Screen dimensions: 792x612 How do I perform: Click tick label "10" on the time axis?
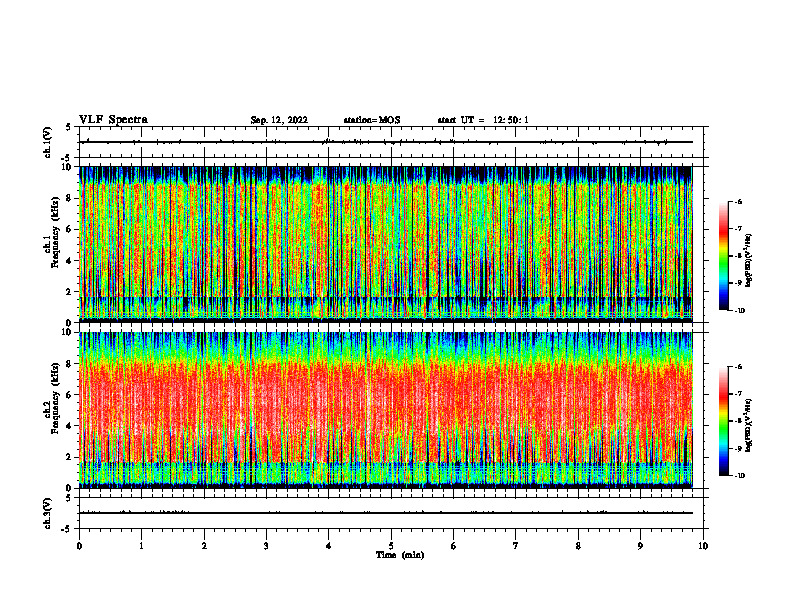(x=703, y=546)
